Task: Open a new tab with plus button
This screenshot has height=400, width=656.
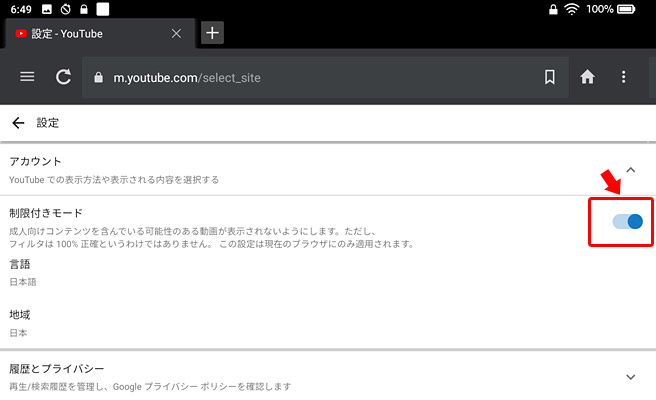Action: [213, 33]
